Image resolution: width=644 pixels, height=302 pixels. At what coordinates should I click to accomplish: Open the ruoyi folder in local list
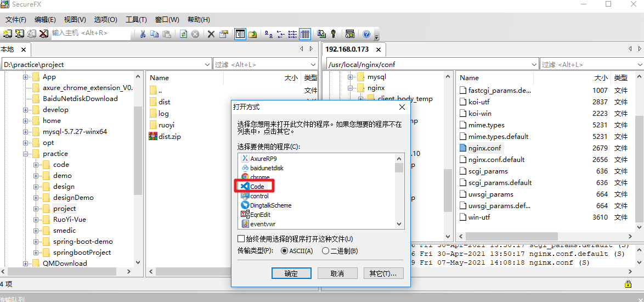[161, 125]
